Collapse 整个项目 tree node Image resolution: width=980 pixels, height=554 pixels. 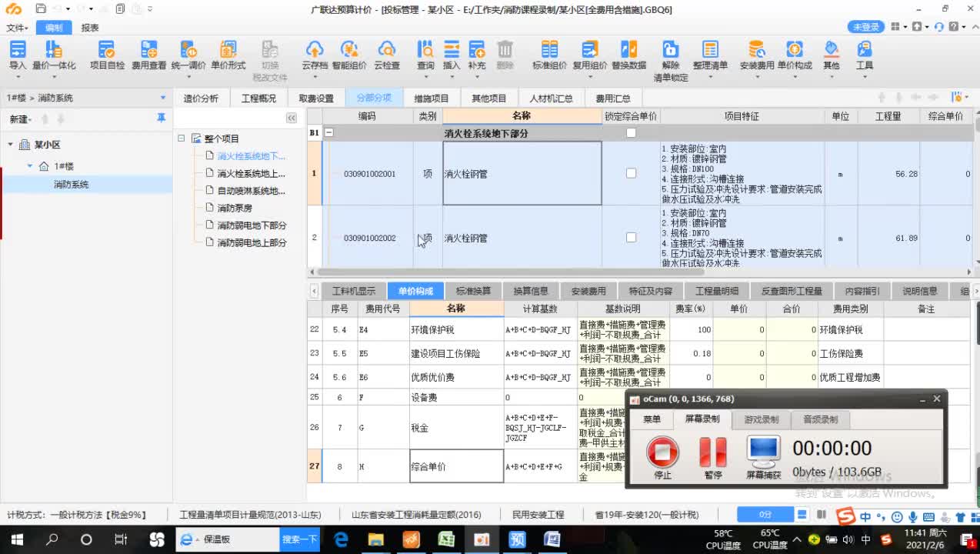182,138
